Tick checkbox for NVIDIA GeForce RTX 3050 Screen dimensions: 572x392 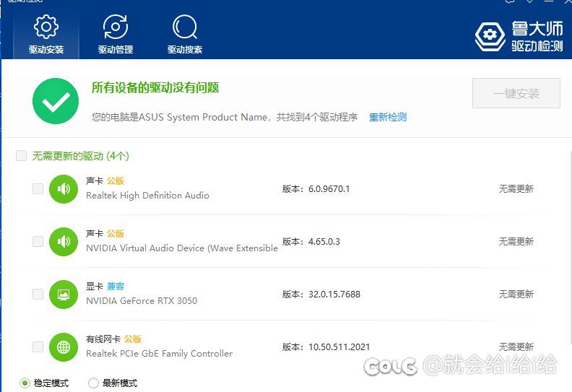tap(38, 295)
